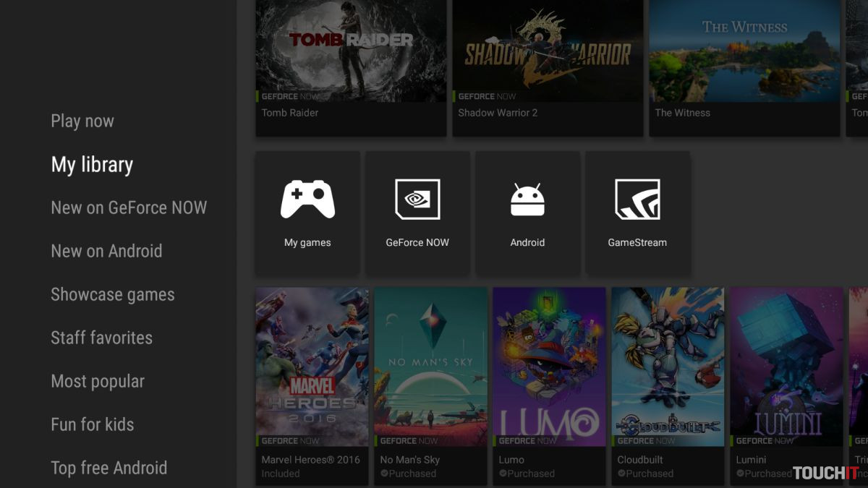This screenshot has height=488, width=868.
Task: Launch Marvel Heroes 2016 cover
Action: pos(312,367)
